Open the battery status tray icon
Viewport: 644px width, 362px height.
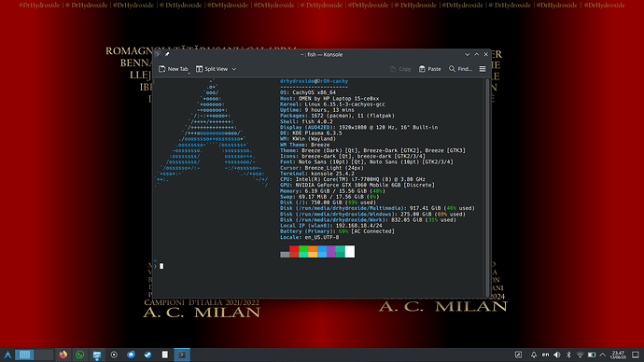pyautogui.click(x=592, y=355)
